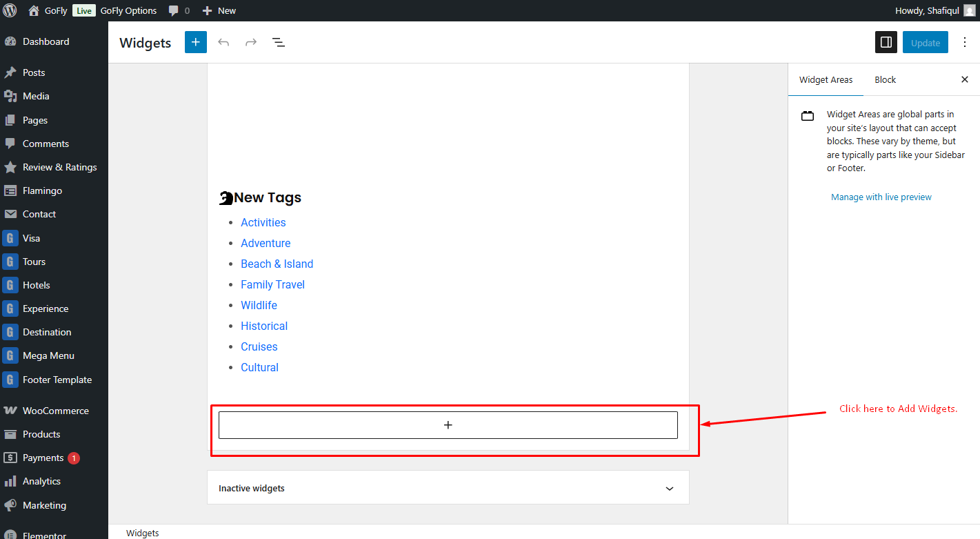The height and width of the screenshot is (539, 980).
Task: Click the add block appender button
Action: (x=448, y=425)
